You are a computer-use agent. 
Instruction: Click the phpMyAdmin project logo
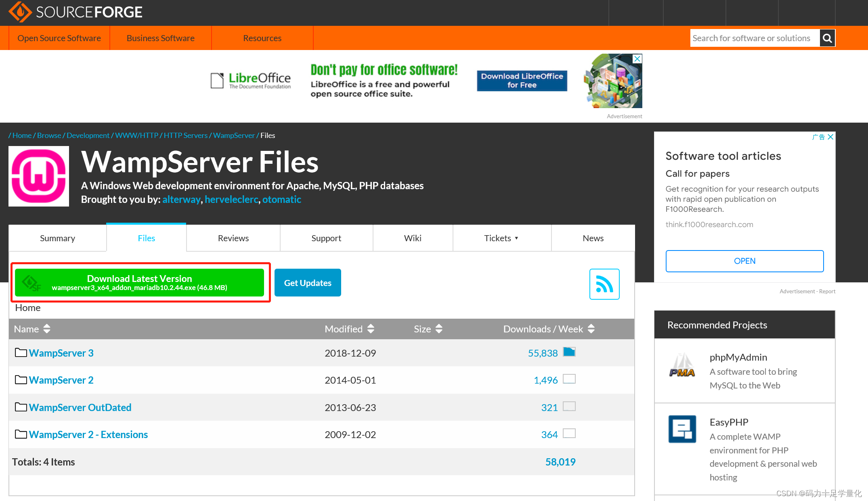point(682,365)
